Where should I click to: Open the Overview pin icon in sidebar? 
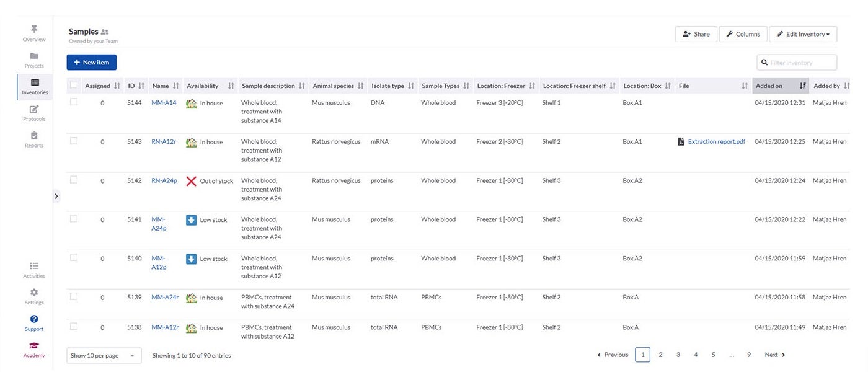tap(34, 30)
